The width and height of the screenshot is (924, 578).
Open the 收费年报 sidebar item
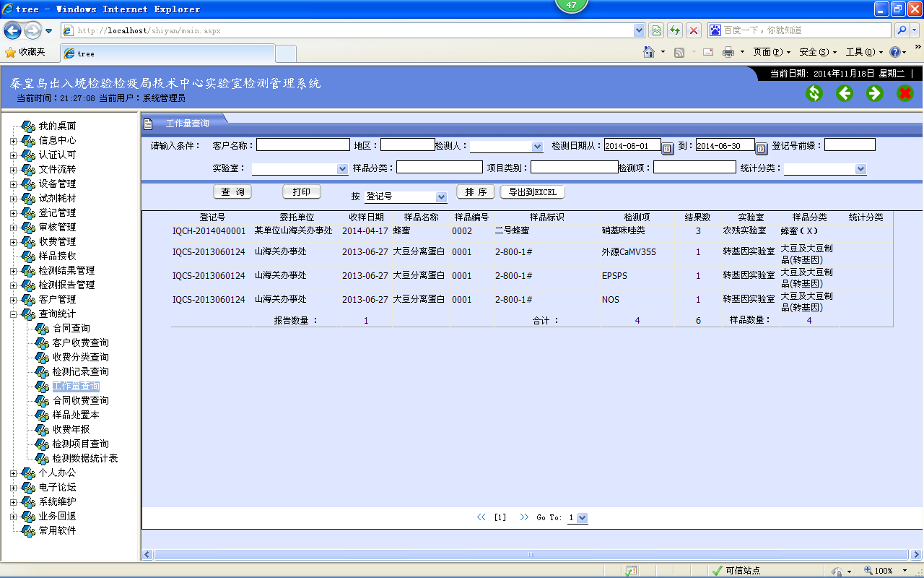click(71, 429)
